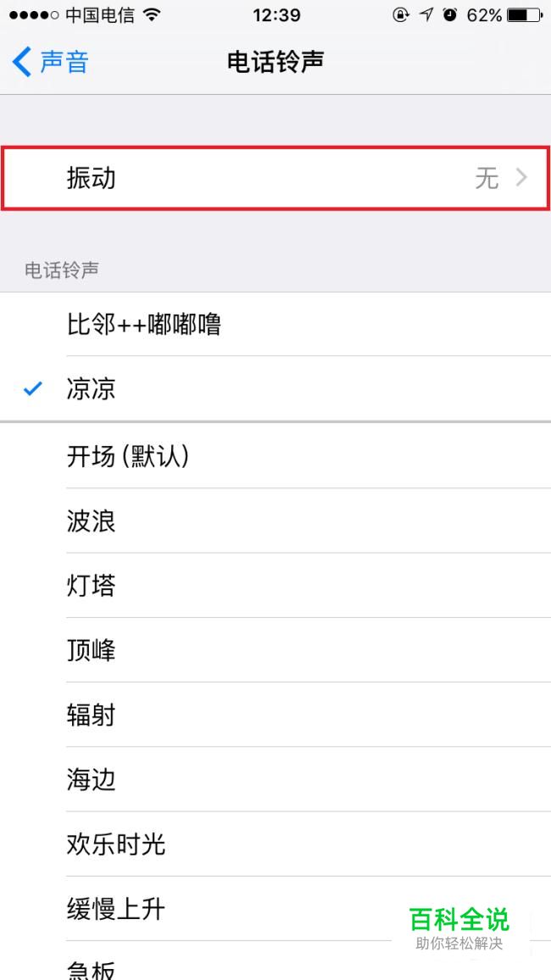The height and width of the screenshot is (980, 551).
Task: Select the 波浪 ringtone
Action: click(91, 521)
